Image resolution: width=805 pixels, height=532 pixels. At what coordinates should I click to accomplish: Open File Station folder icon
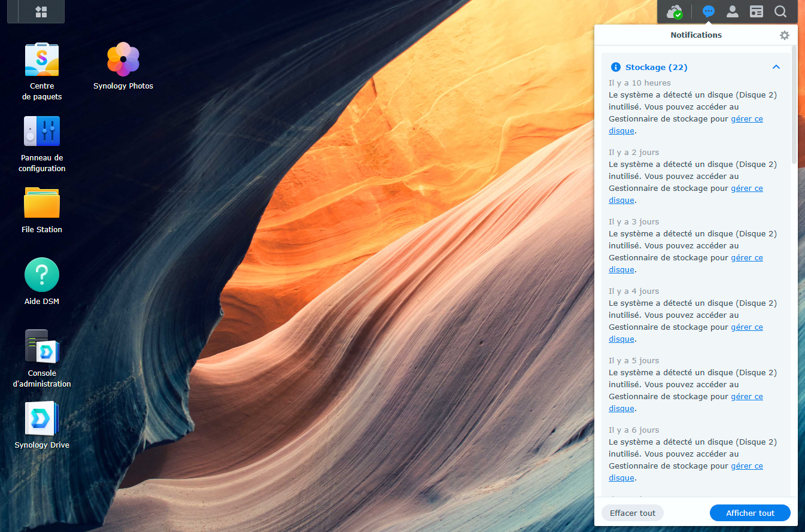click(x=41, y=203)
